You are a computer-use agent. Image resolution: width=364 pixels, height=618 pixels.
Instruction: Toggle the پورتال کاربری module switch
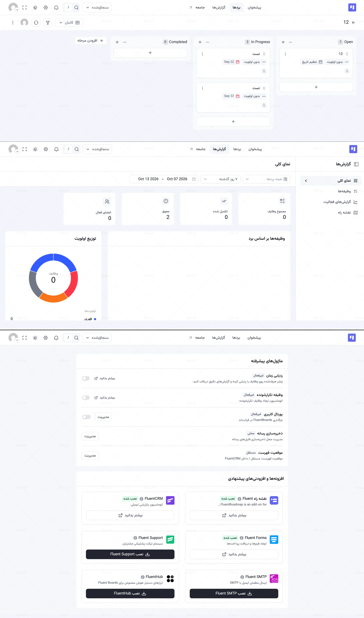click(x=86, y=417)
